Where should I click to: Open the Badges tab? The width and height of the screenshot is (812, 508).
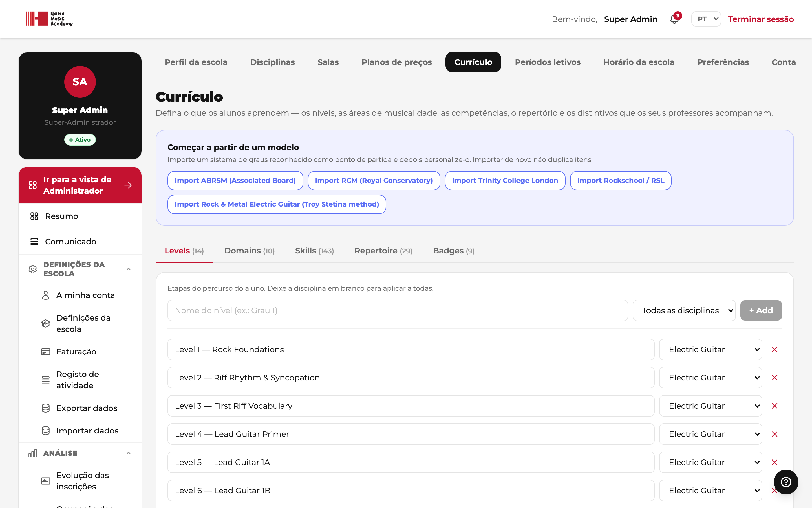coord(454,251)
